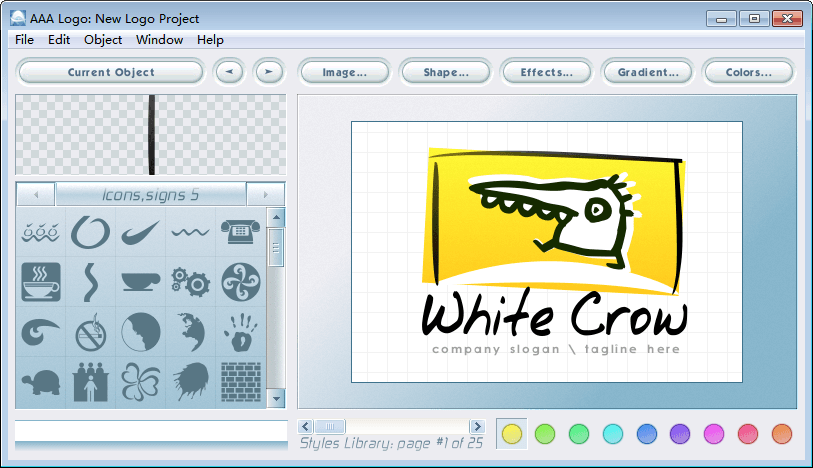813x468 pixels.
Task: Expand the 'Icons,signs 5' category list
Action: [151, 195]
